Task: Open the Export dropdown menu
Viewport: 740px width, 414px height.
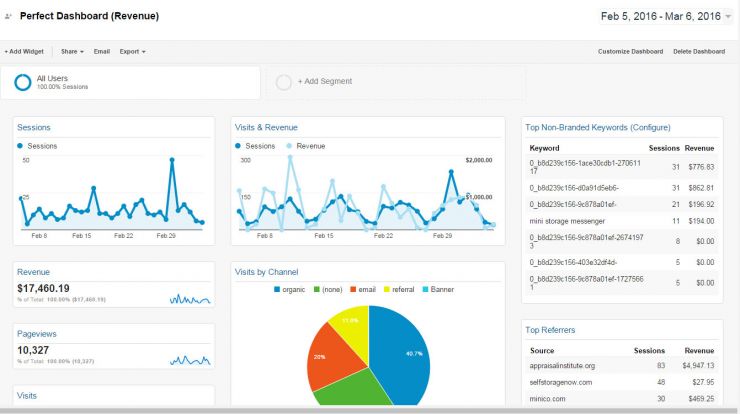Action: tap(132, 51)
